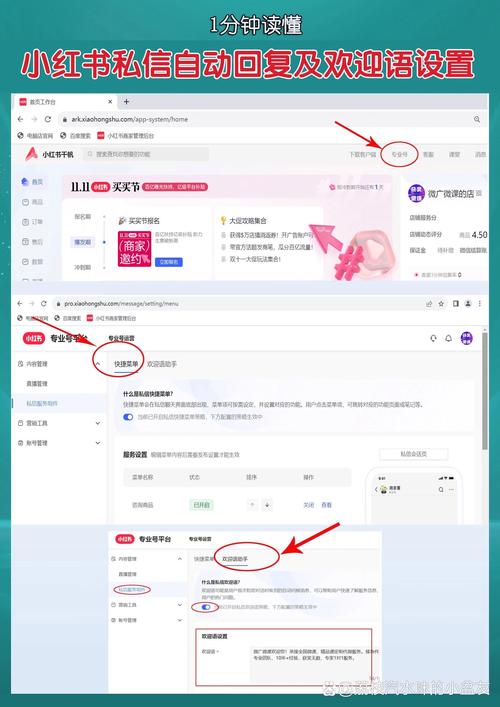500x707 pixels.
Task: Open the 下载客户端 link
Action: pos(363,154)
